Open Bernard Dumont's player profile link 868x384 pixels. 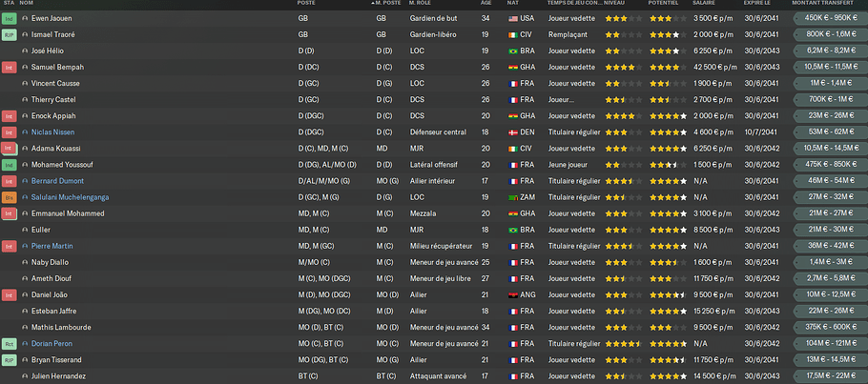point(56,181)
